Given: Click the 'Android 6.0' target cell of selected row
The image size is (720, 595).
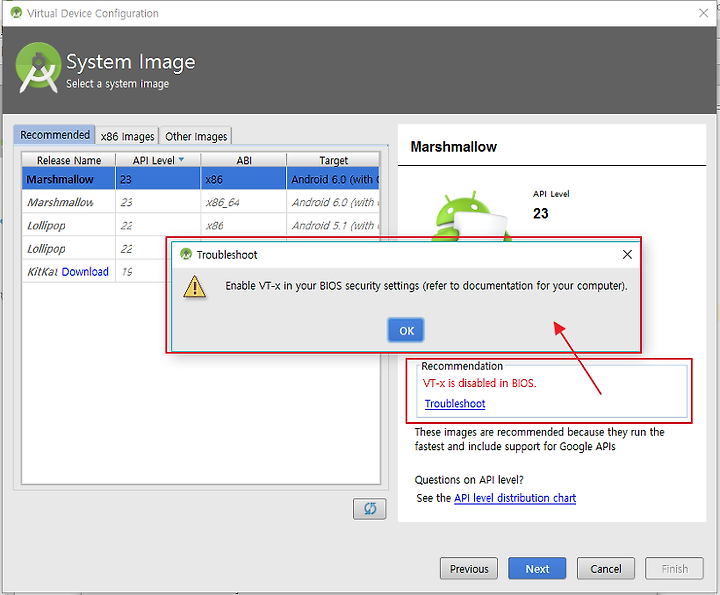Looking at the screenshot, I should coord(333,179).
